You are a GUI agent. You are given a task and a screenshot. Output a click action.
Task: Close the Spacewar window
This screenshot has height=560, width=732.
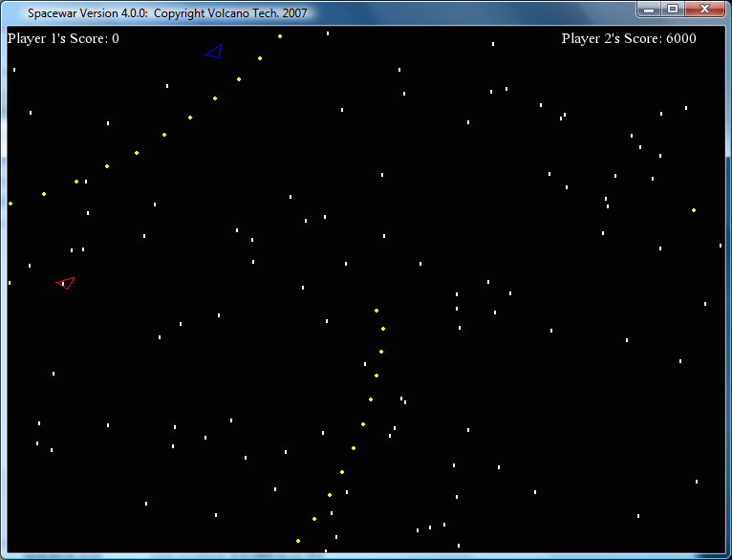704,9
